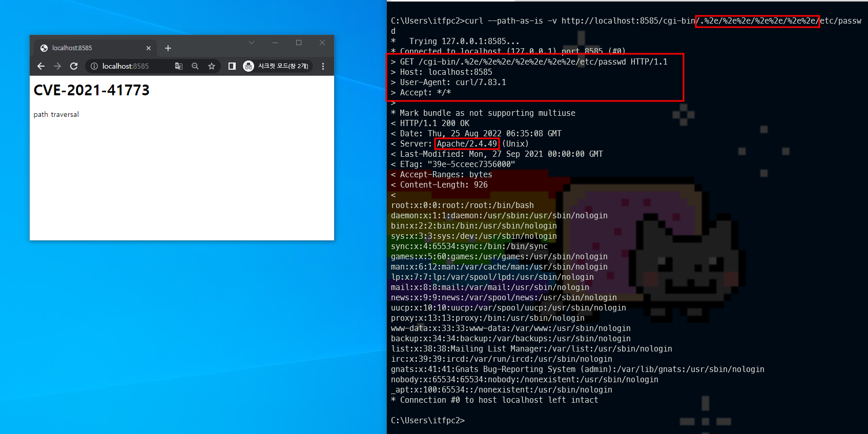This screenshot has width=868, height=434.
Task: Click 'Content-Length: 926' line
Action: click(x=439, y=184)
